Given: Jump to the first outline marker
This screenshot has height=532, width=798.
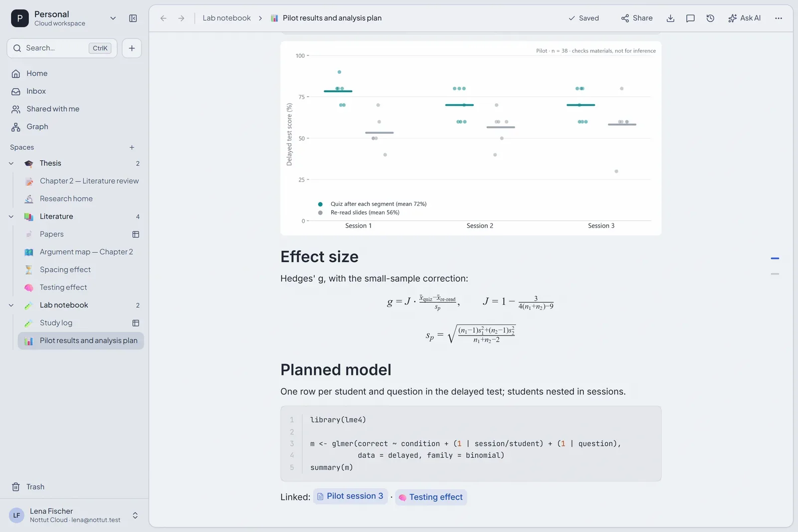Looking at the screenshot, I should (775, 259).
